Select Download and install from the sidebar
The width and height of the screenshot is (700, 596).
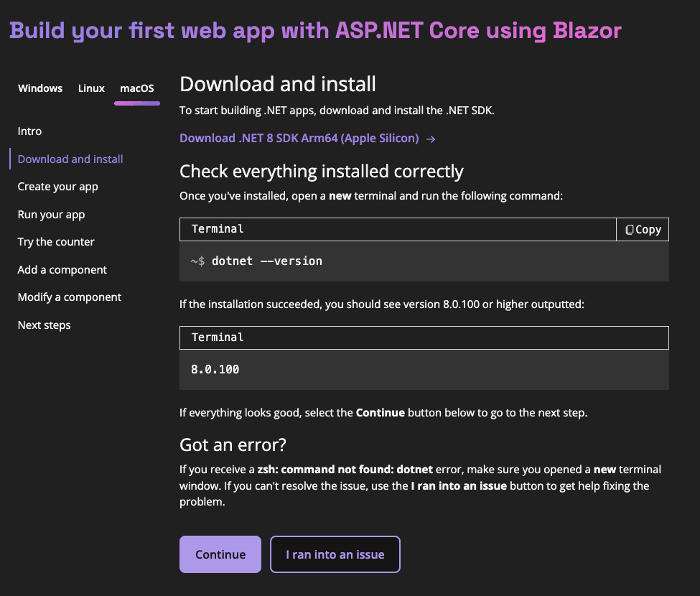(70, 159)
